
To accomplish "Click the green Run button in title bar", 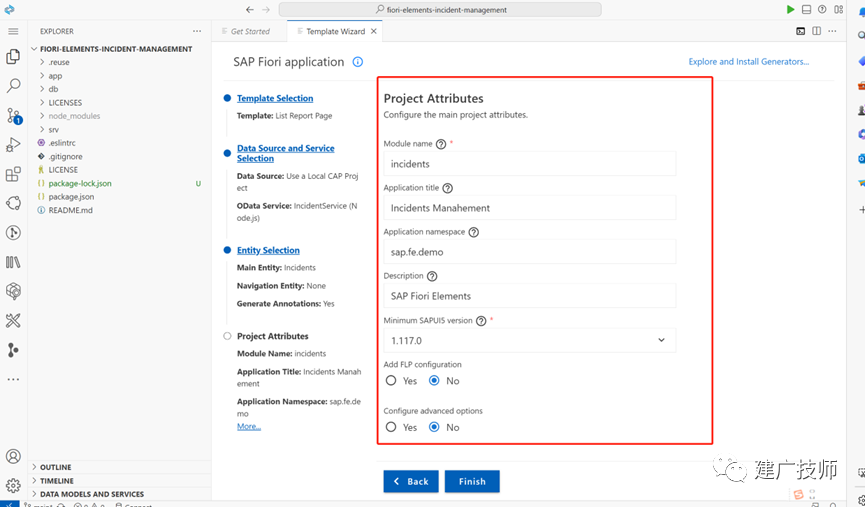I will tap(791, 9).
